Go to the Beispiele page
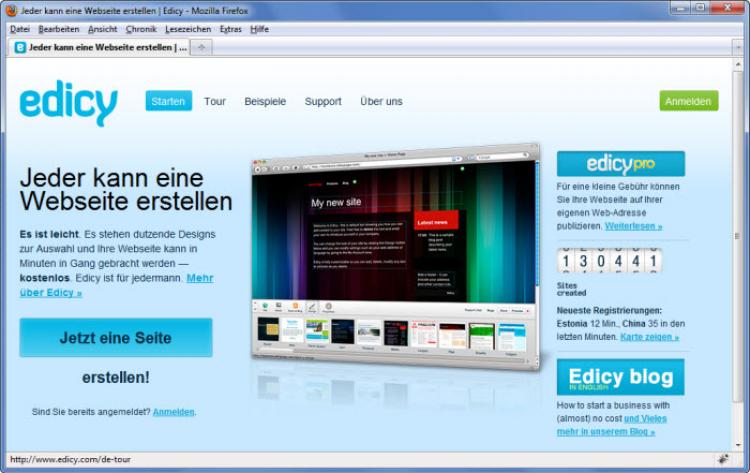Screen dimensions: 750x473 point(265,101)
